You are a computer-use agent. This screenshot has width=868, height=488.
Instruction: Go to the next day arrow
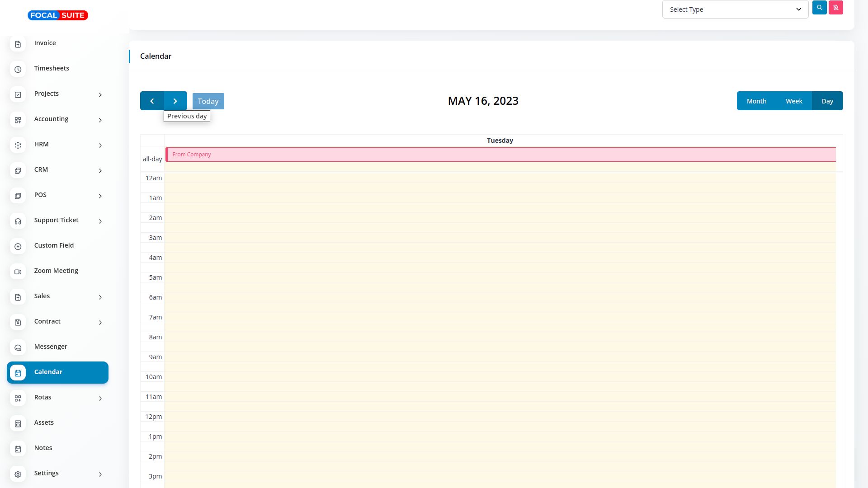[175, 101]
